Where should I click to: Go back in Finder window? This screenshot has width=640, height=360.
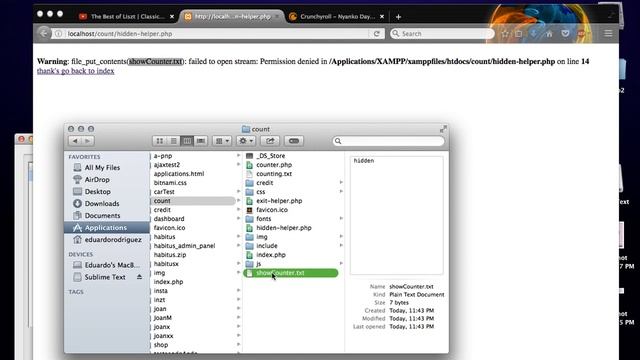tap(75, 141)
